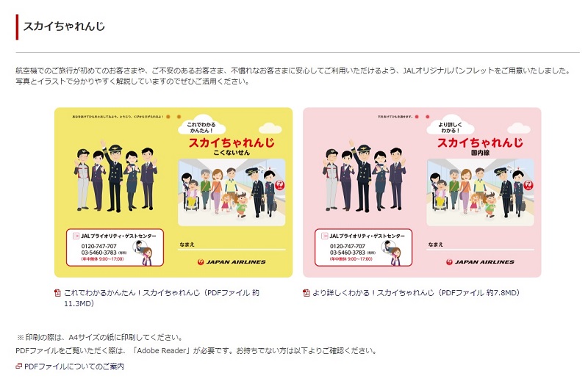The width and height of the screenshot is (588, 387).
Task: Open the pink 国内線 pamphlet thumbnail
Action: point(422,192)
